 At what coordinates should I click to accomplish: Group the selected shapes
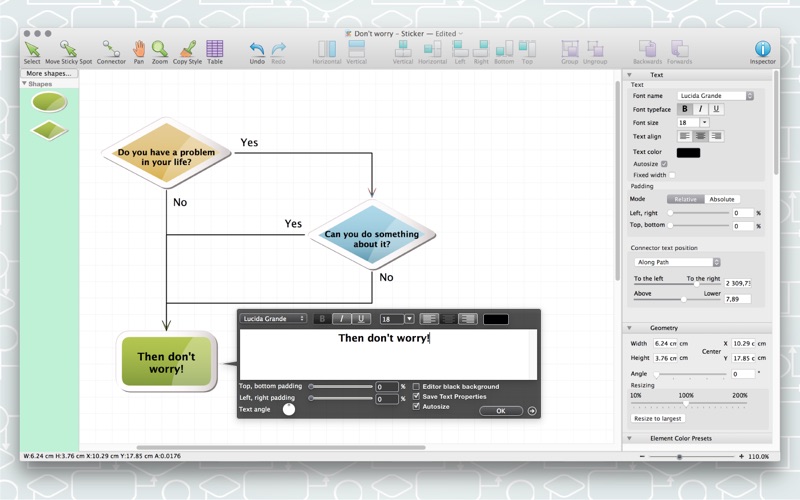[569, 53]
